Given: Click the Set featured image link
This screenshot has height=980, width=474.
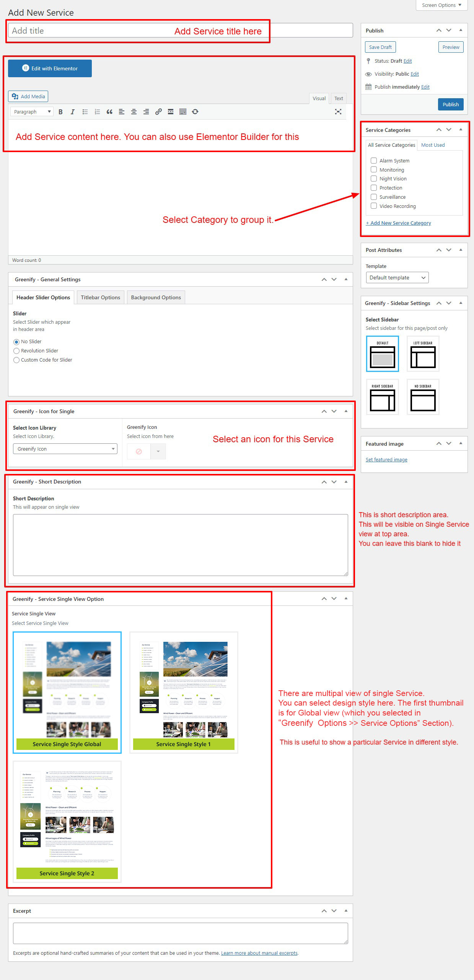Looking at the screenshot, I should click(386, 459).
